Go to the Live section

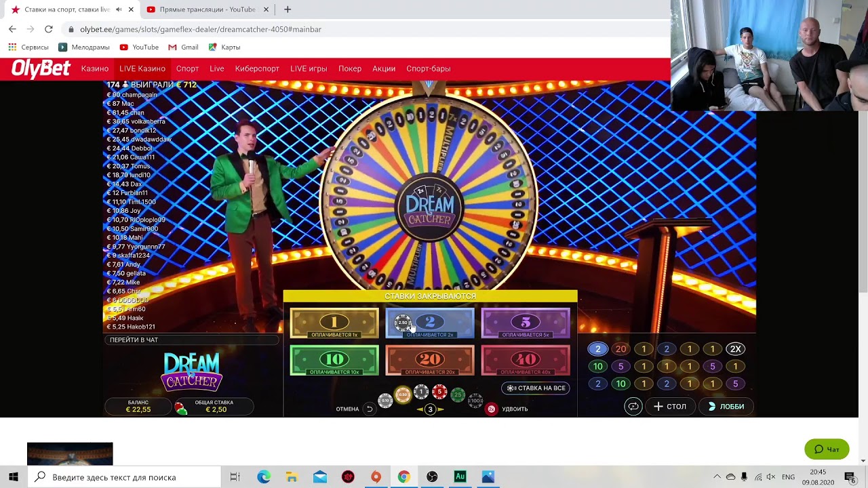pyautogui.click(x=217, y=68)
